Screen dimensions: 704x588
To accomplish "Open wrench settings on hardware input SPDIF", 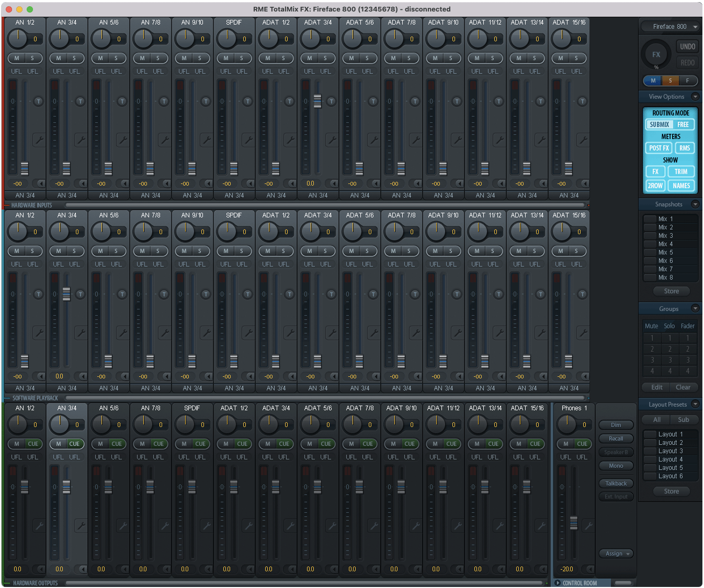I will click(248, 140).
